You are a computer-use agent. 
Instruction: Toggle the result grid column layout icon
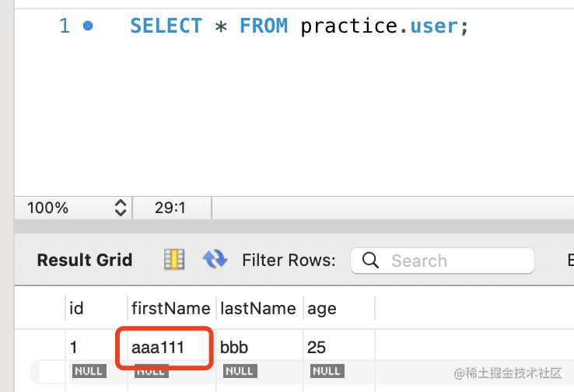[174, 259]
